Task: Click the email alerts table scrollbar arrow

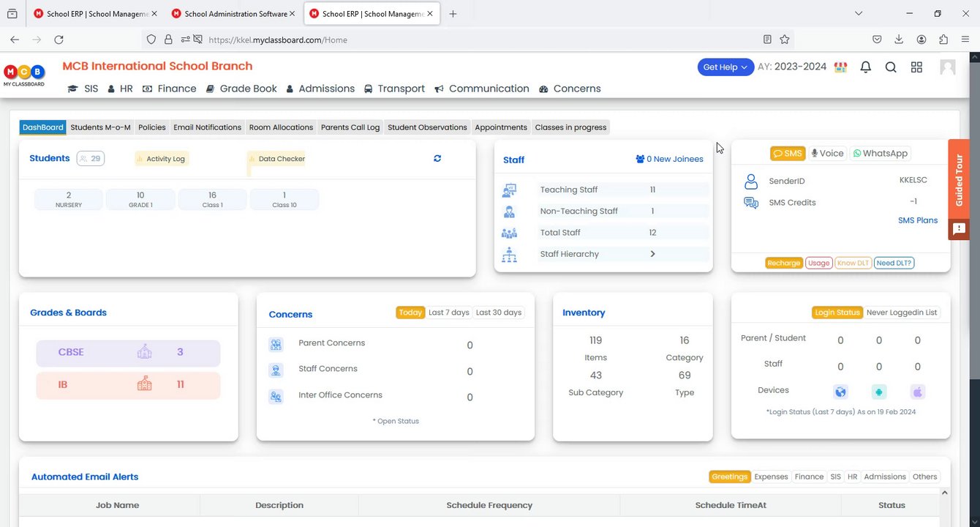Action: tap(944, 493)
